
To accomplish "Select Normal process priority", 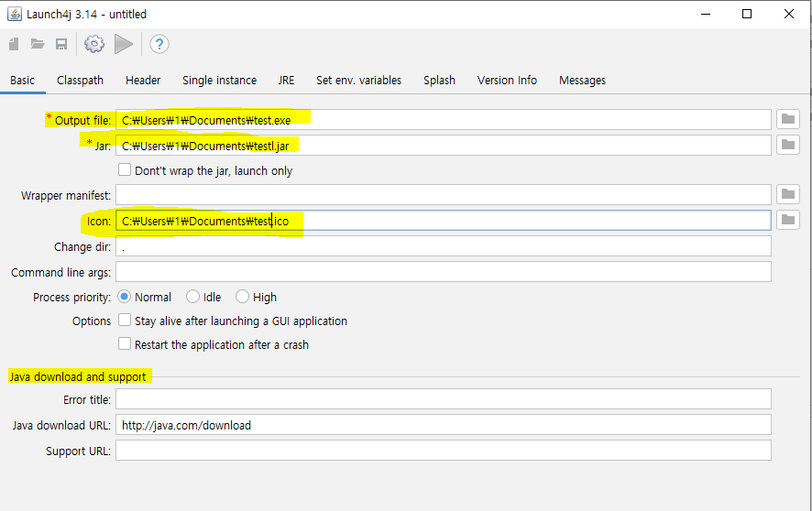I will pos(125,297).
